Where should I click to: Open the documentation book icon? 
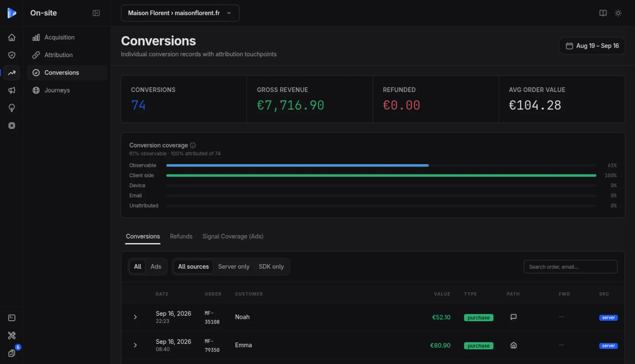tap(603, 13)
